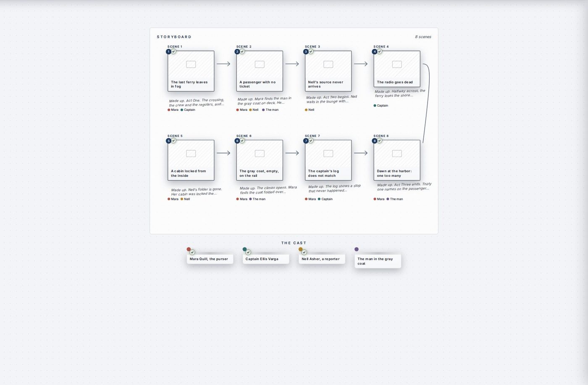Select the number 8 badge on Scene 8
588x385 pixels.
[374, 141]
